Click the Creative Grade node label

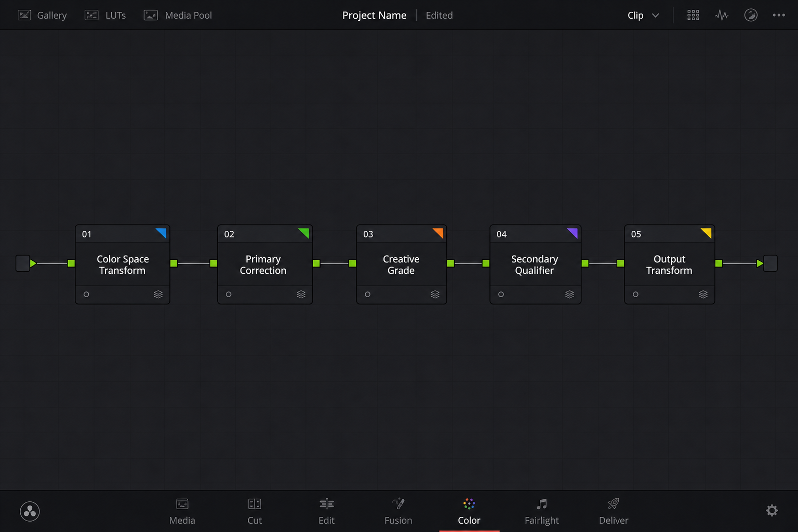[401, 264]
